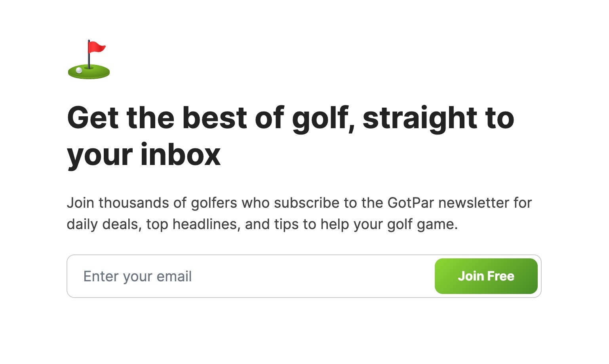Click the "your inbox" heading line
The height and width of the screenshot is (364, 609).
pos(144,155)
